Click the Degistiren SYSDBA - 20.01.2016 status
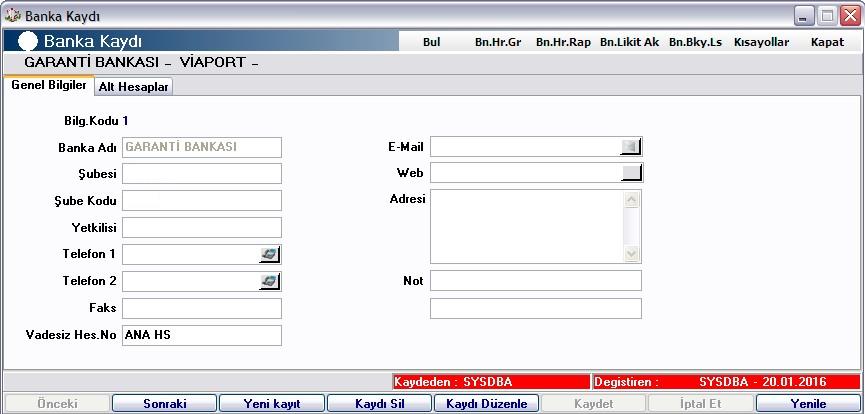The width and height of the screenshot is (865, 414). coord(727,382)
